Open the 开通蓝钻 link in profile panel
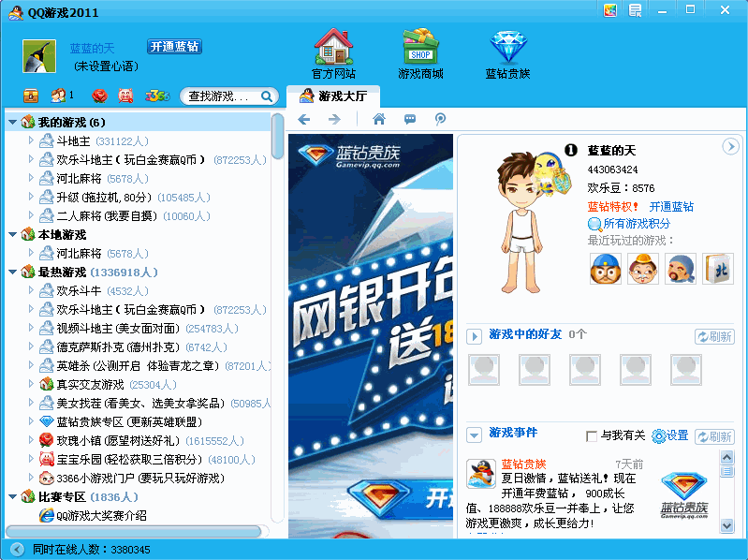748x560 pixels. point(671,207)
